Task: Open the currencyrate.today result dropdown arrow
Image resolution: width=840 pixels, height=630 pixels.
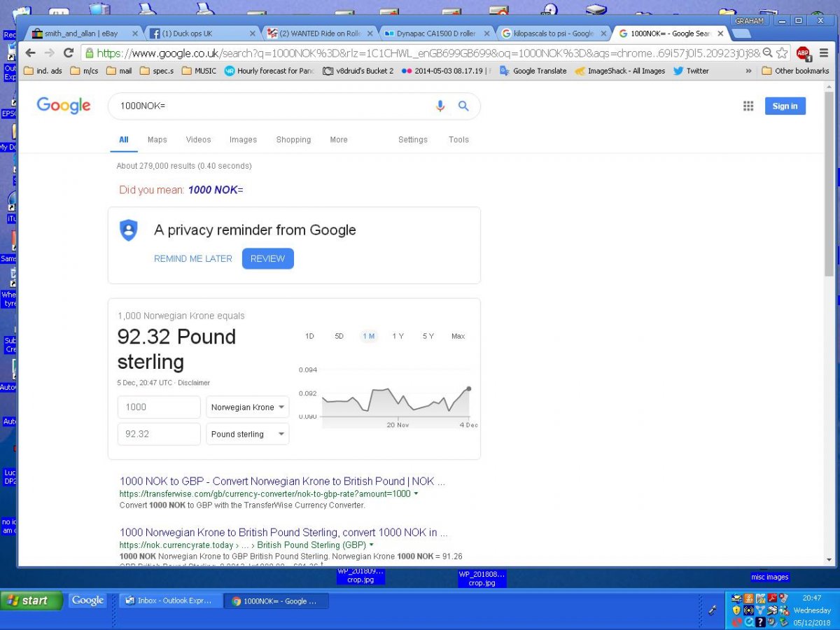Action: tap(372, 545)
